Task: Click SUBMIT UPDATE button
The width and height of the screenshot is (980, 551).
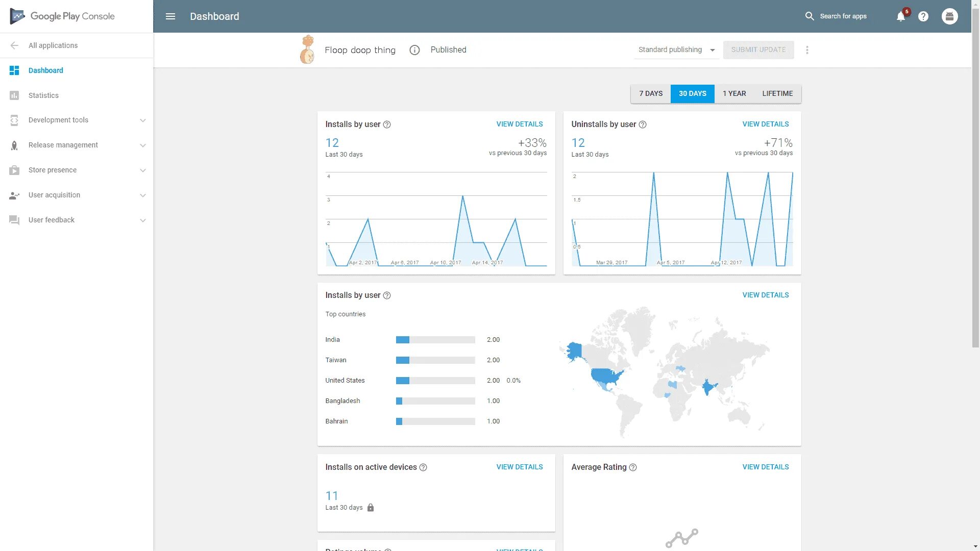Action: 758,49
